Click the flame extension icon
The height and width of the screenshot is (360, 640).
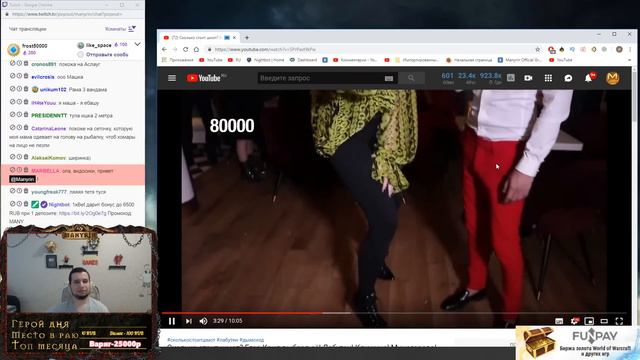562,49
